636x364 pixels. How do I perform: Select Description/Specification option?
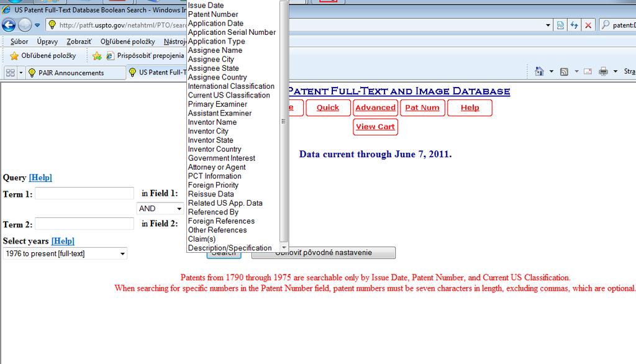point(230,248)
